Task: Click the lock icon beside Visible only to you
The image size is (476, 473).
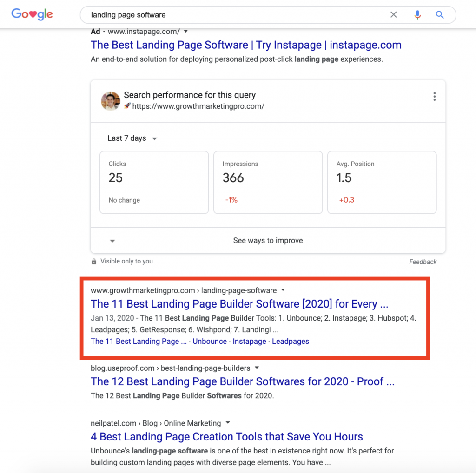Action: point(94,261)
